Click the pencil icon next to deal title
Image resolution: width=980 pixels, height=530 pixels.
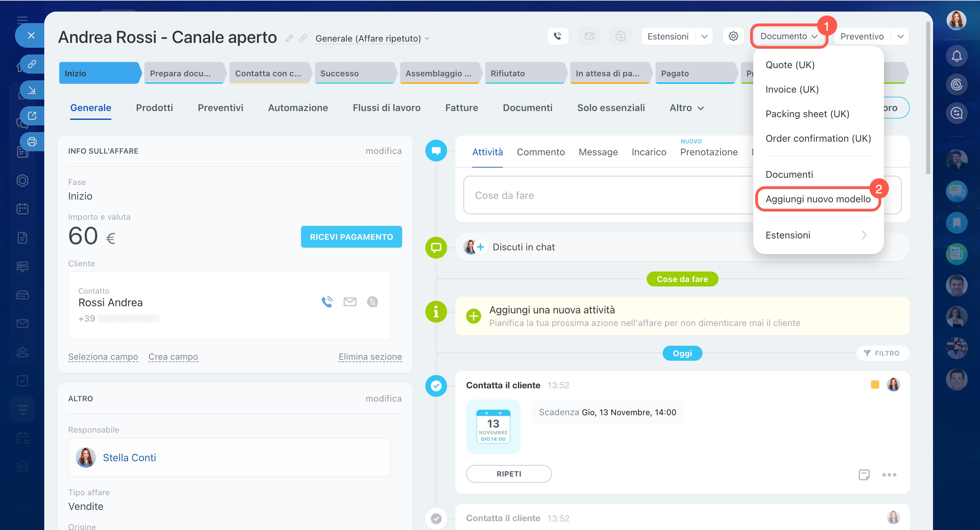(x=289, y=38)
